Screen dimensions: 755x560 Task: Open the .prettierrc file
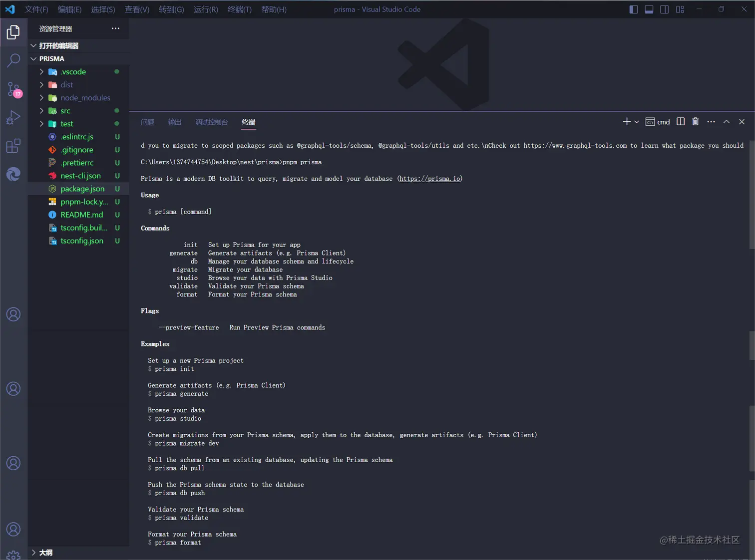78,163
